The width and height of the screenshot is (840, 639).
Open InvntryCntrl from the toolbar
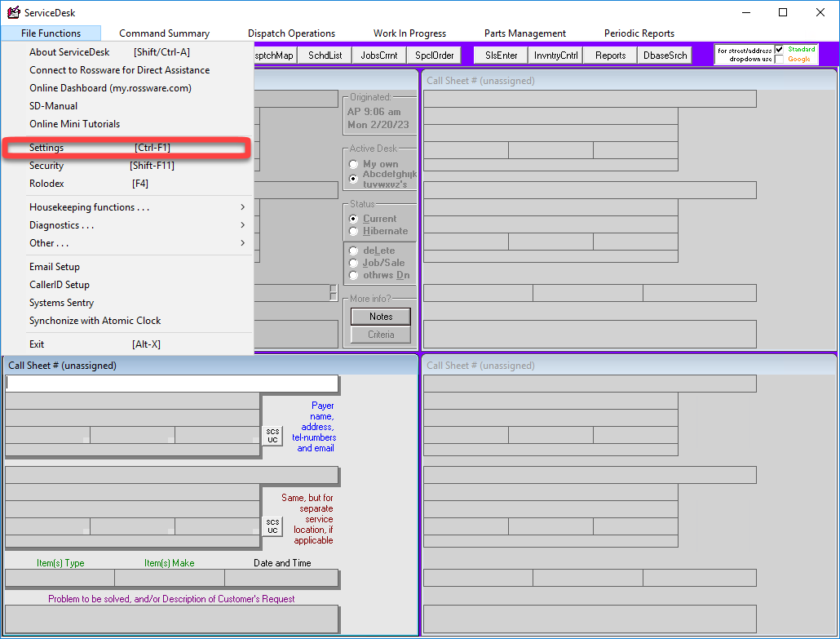(555, 55)
